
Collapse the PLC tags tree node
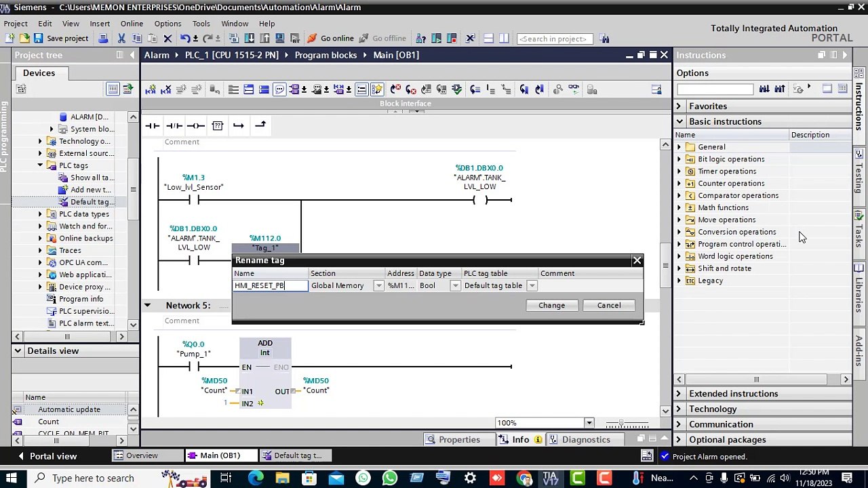(40, 165)
